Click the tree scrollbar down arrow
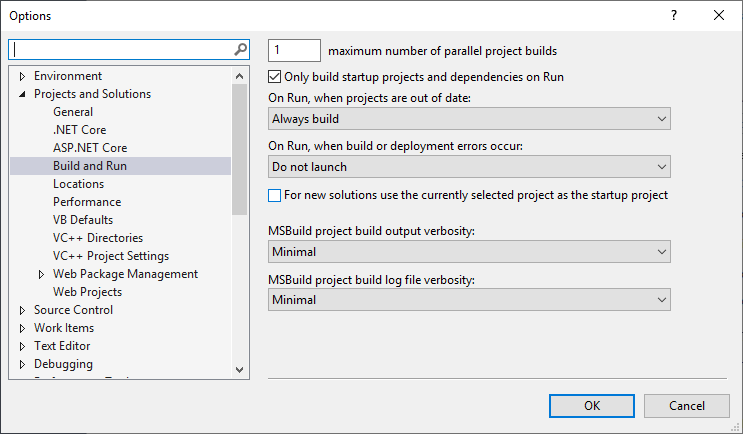This screenshot has width=743, height=434. click(239, 370)
